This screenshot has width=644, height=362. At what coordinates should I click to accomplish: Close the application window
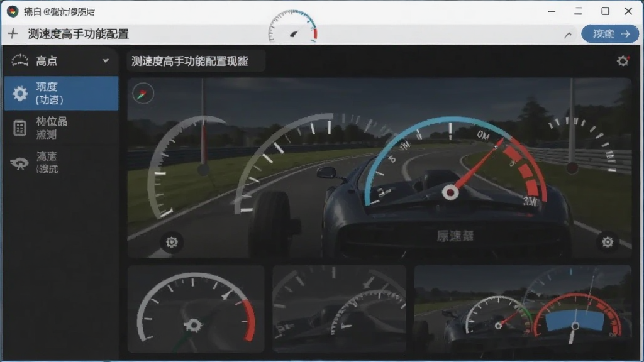(x=628, y=11)
